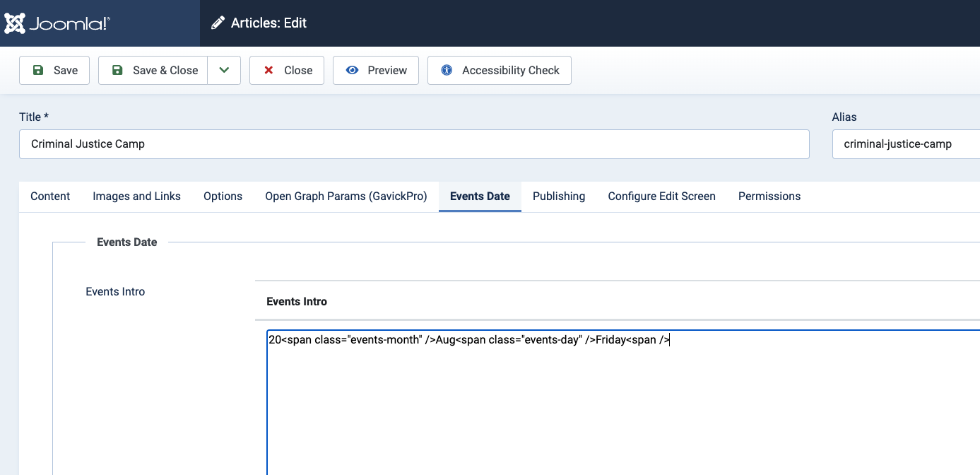
Task: Click the Alias text field
Action: 906,144
